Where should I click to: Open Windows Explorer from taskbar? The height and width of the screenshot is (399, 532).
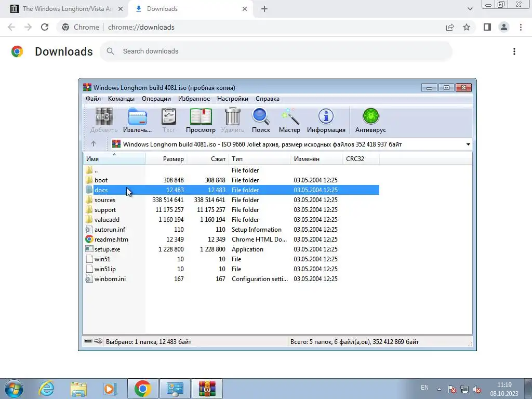pos(78,389)
